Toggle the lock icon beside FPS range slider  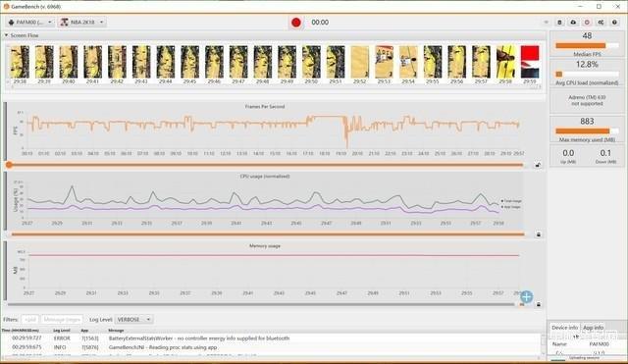539,165
